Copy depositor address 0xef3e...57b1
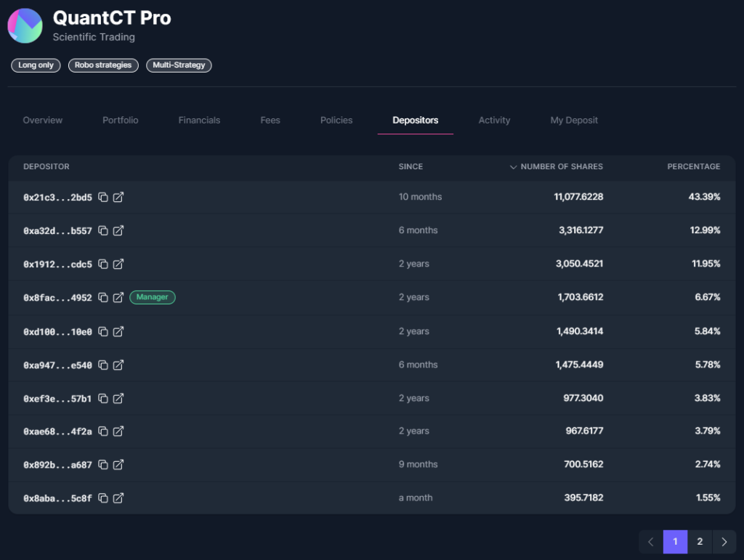744x560 pixels. [x=103, y=399]
